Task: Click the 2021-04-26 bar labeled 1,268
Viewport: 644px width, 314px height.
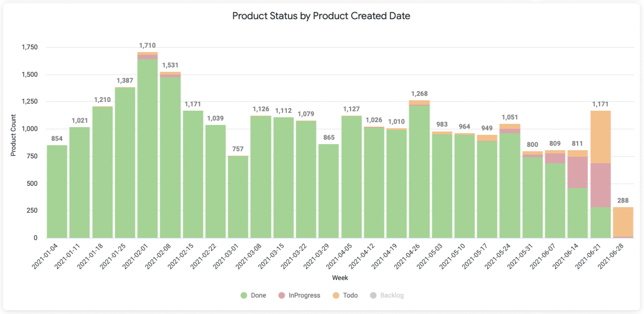Action: click(x=419, y=169)
